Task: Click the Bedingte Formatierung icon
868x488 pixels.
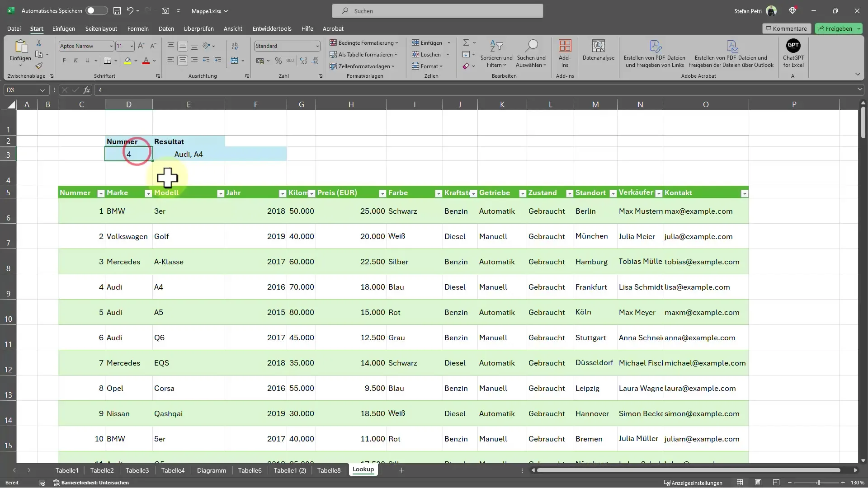Action: tap(364, 43)
